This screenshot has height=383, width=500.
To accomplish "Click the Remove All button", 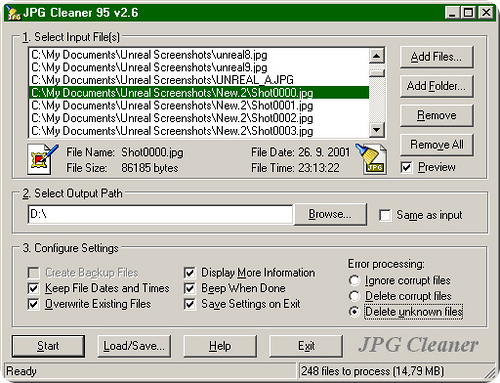I will click(436, 145).
